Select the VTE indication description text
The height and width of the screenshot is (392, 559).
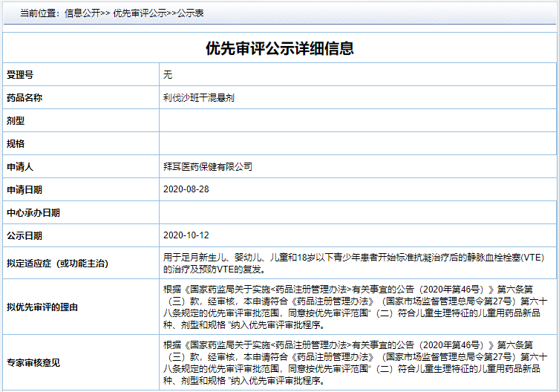tap(353, 264)
